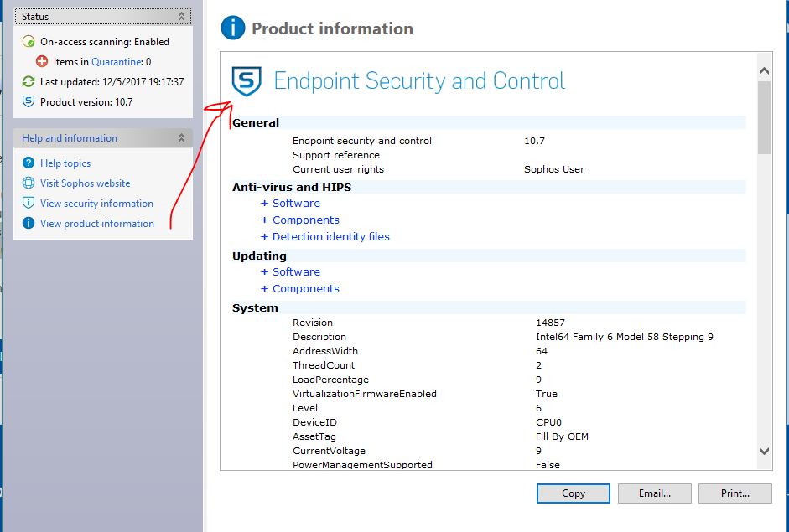Collapse the Status panel chevron
The image size is (789, 532).
pyautogui.click(x=181, y=17)
